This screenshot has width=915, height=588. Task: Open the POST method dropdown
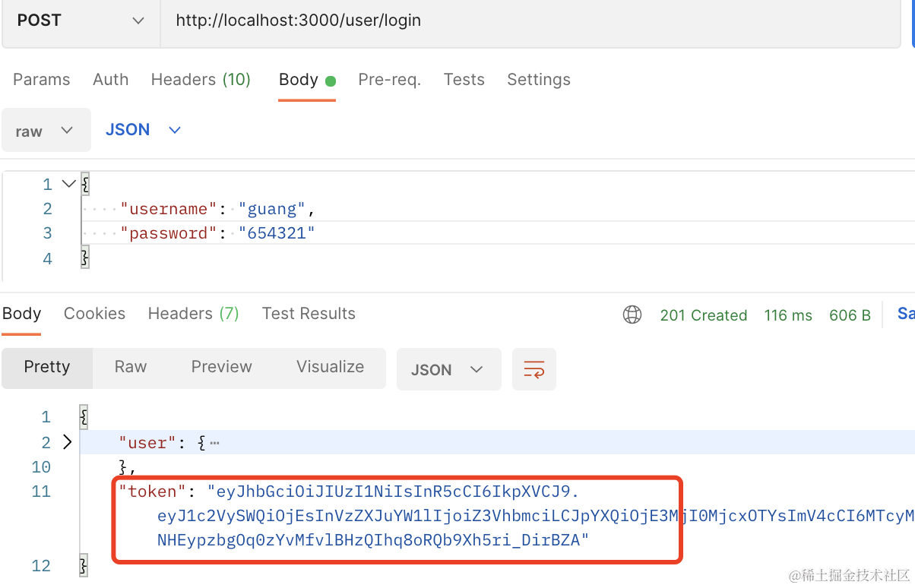tap(81, 21)
